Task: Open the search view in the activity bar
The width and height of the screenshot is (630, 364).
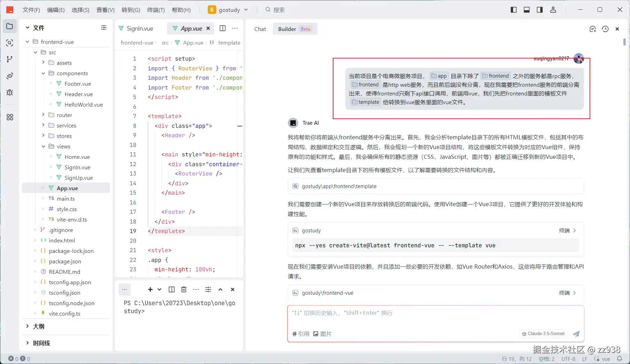Action: tap(10, 43)
